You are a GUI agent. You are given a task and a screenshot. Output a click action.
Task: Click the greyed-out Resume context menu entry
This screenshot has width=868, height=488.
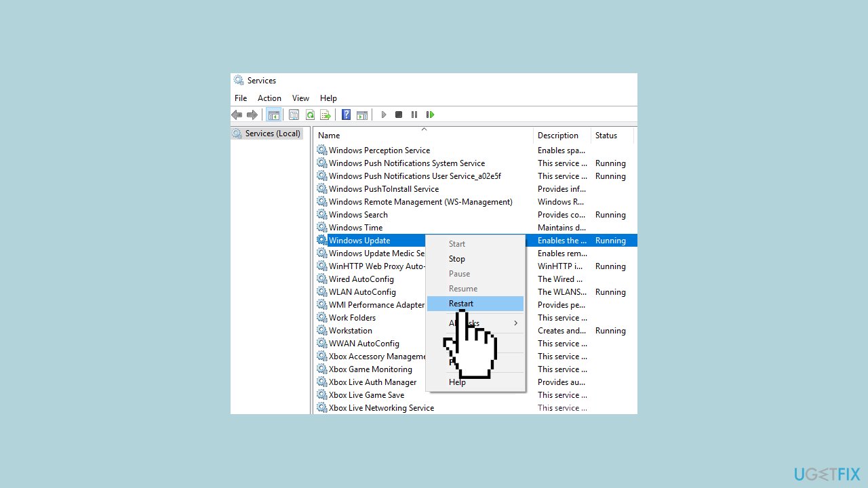(x=475, y=289)
